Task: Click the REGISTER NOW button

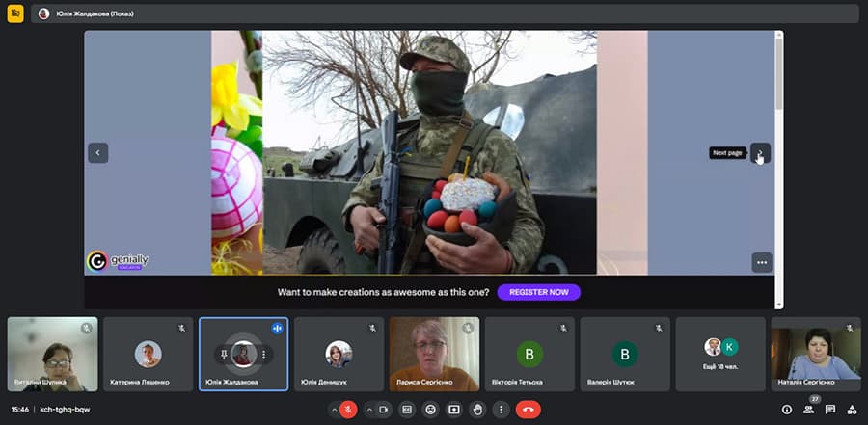Action: (x=538, y=292)
